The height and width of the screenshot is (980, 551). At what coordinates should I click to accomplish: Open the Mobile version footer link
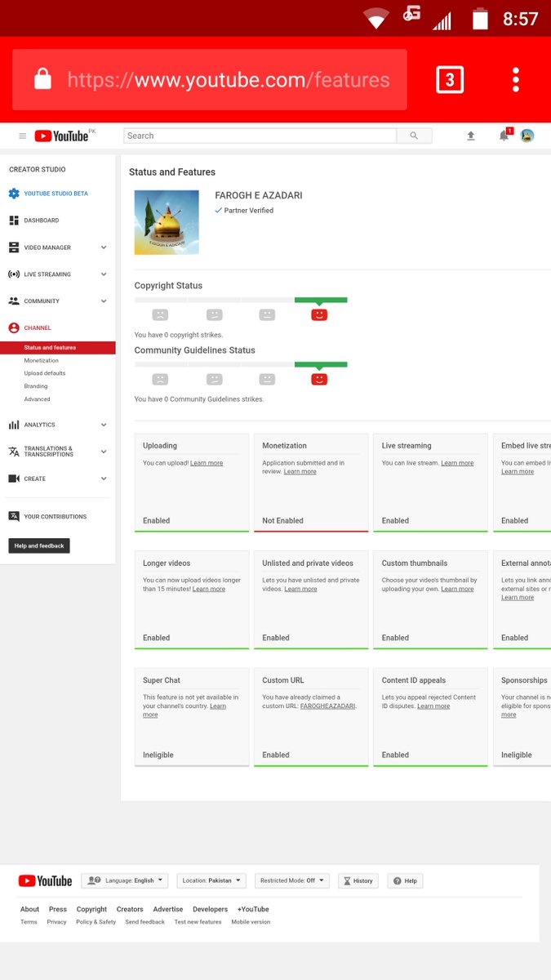coord(251,922)
